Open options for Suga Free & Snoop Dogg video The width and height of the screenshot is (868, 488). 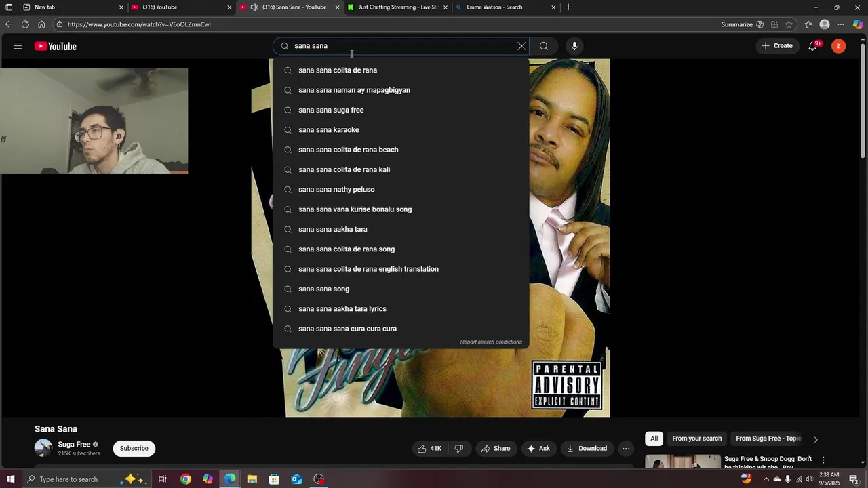823,460
